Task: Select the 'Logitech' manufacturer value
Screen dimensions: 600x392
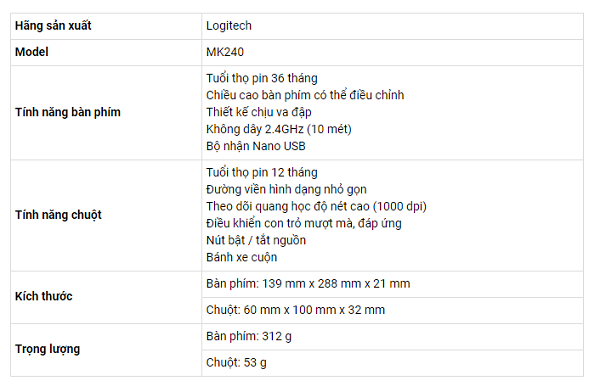Action: [x=229, y=26]
